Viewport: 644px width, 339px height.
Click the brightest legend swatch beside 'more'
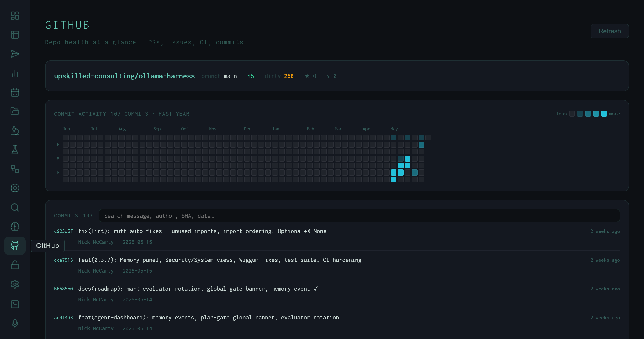[x=604, y=114]
